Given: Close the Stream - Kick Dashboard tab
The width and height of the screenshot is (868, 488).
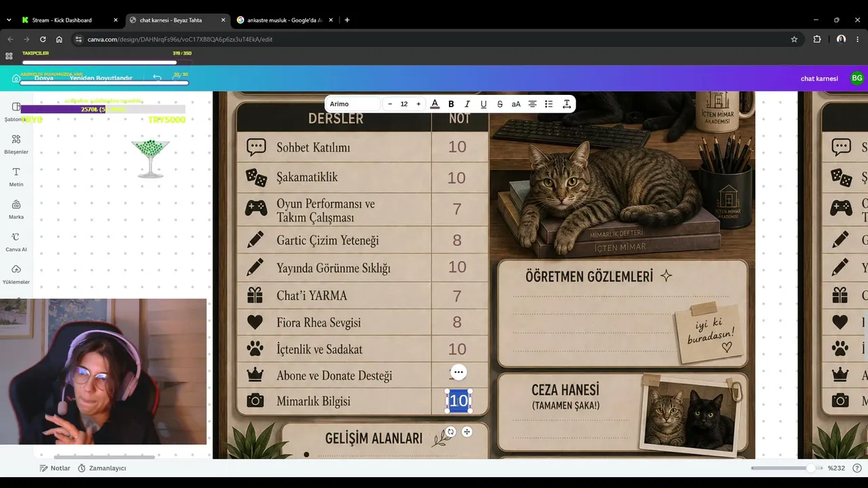Looking at the screenshot, I should pos(115,20).
